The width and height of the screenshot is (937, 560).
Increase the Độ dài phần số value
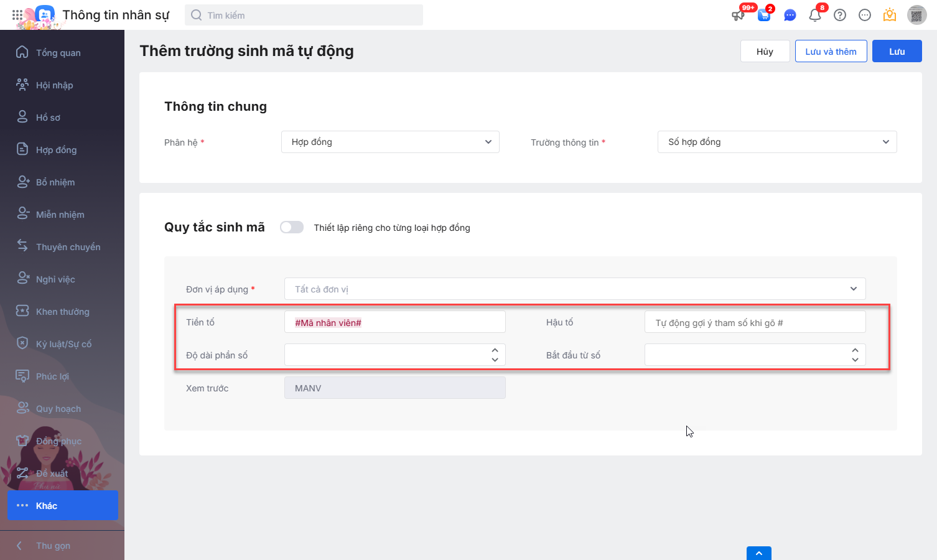point(495,350)
